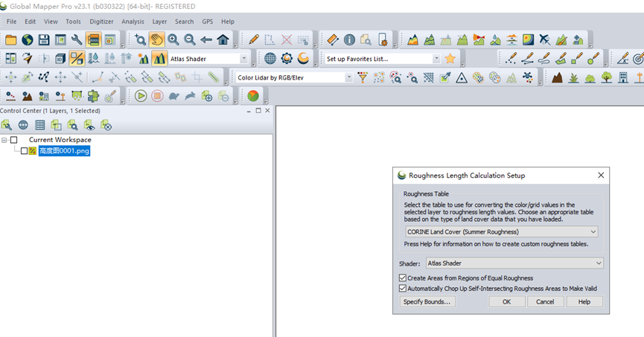This screenshot has height=337, width=644.
Task: Open the Layer menu
Action: 159,22
